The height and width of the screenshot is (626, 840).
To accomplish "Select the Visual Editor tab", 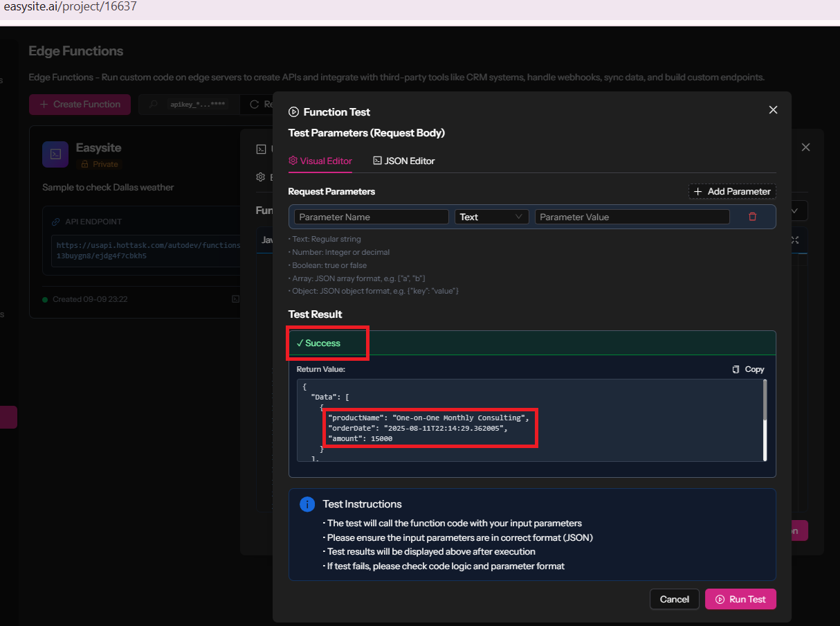I will coord(320,161).
